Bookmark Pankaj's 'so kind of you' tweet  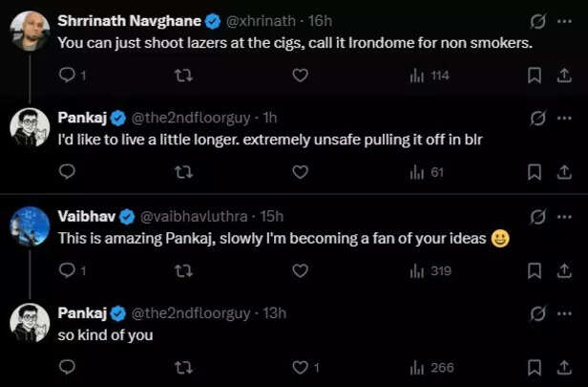pyautogui.click(x=535, y=368)
